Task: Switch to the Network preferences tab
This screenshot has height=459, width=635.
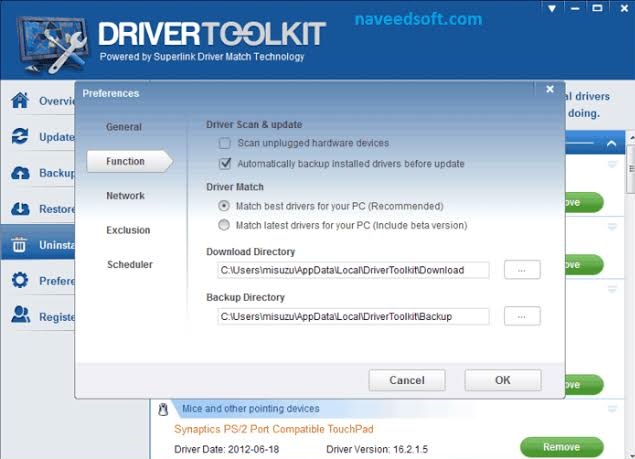Action: (126, 196)
